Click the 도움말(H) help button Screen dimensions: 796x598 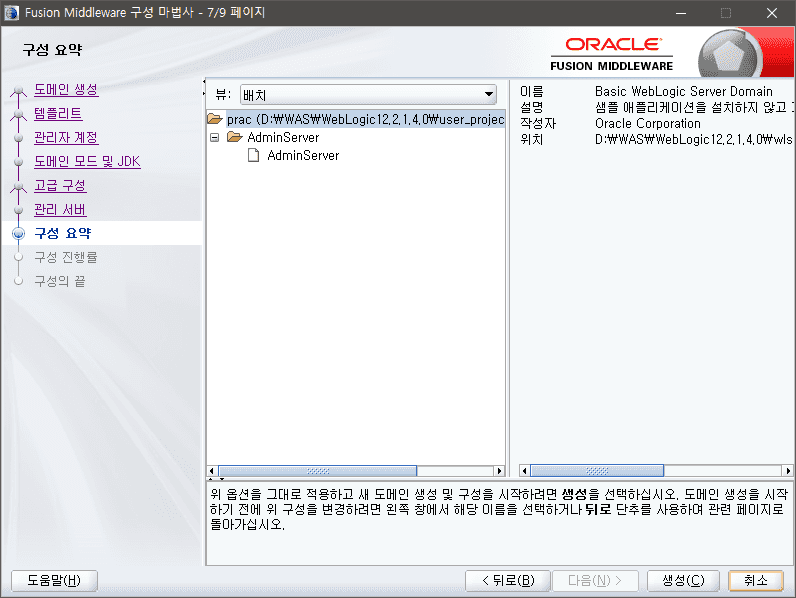click(54, 581)
